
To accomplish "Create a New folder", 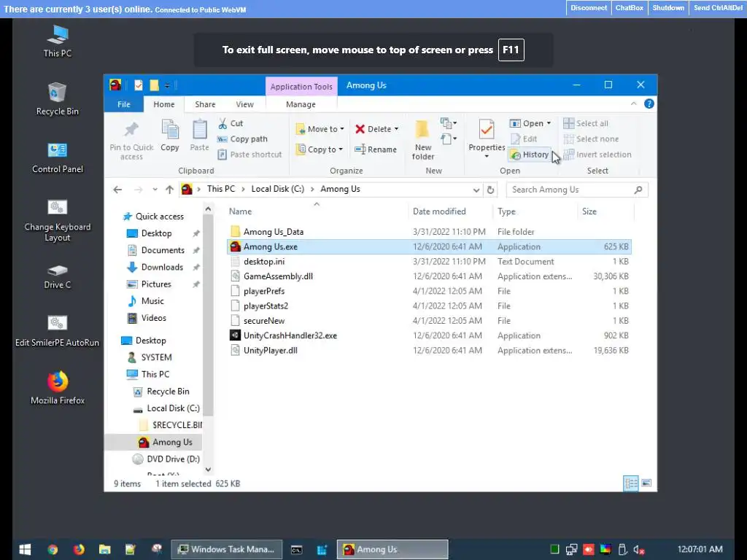I will 423,140.
